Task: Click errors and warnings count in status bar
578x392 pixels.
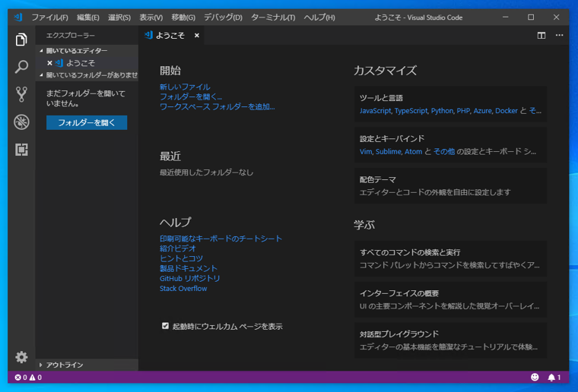Action: point(28,378)
